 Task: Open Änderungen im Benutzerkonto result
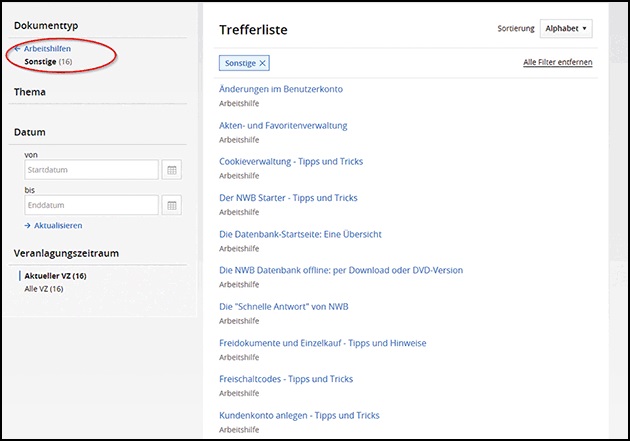click(x=281, y=89)
